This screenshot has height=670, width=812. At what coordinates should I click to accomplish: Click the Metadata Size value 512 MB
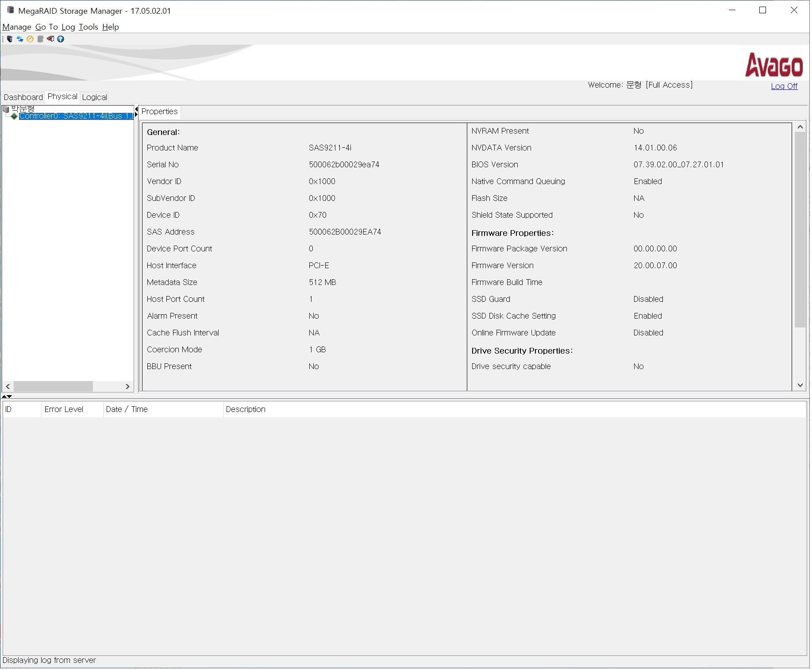(x=323, y=282)
